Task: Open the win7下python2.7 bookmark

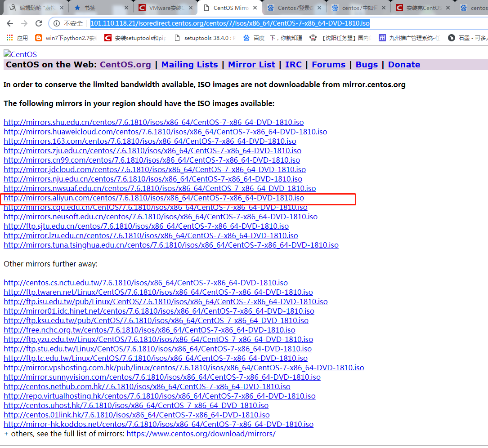Action: pos(66,38)
